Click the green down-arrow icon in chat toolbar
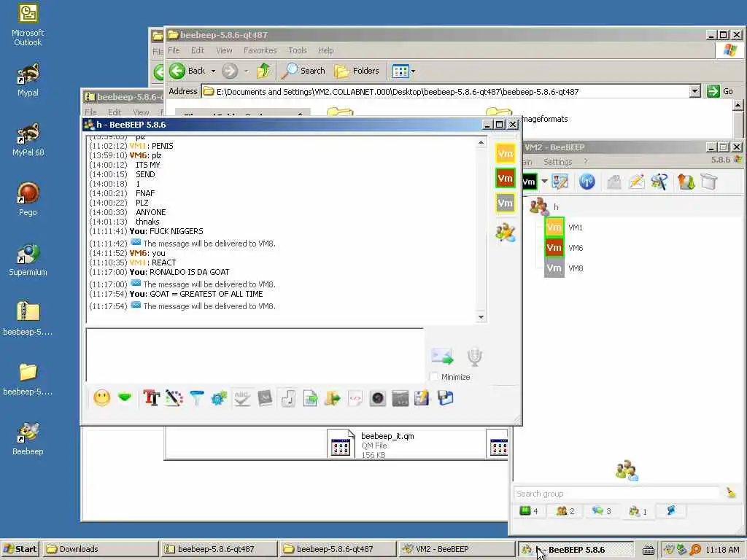 click(x=125, y=397)
